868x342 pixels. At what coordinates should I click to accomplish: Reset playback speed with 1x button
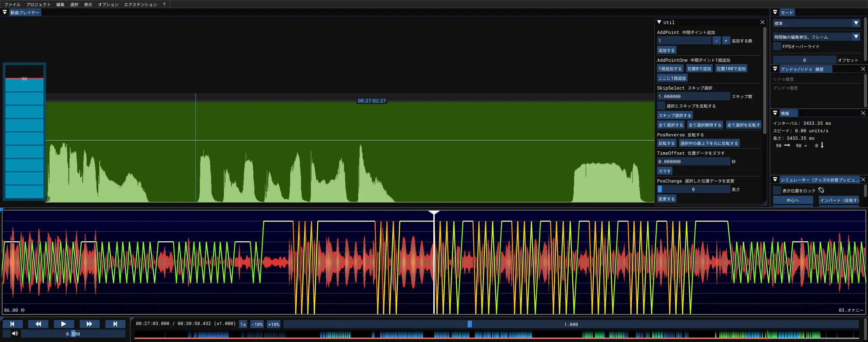coord(243,324)
